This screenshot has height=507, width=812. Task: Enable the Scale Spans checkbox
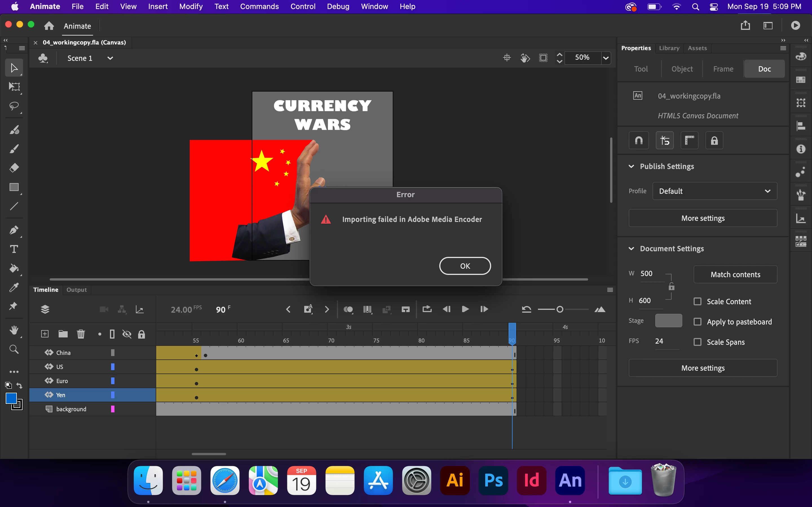[698, 342]
